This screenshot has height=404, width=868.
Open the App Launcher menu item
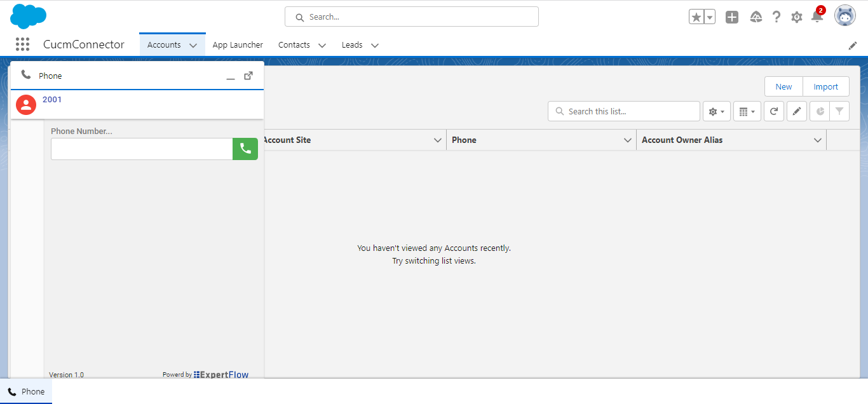[x=238, y=45]
